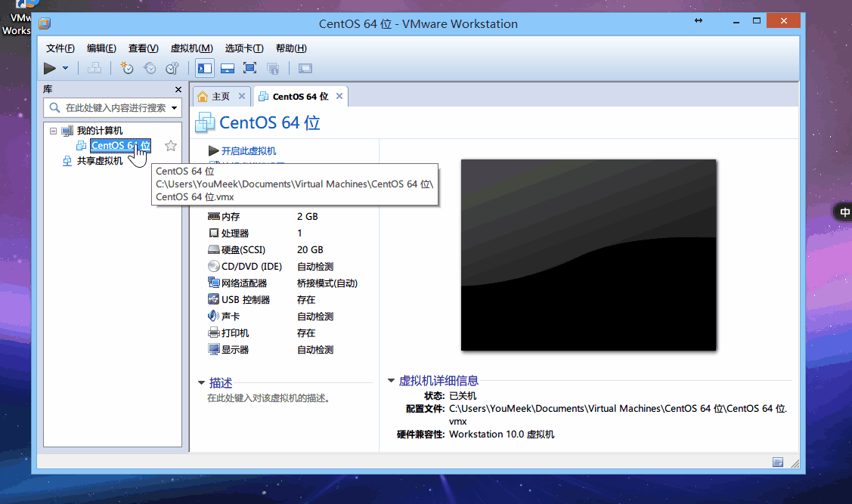Viewport: 852px width, 504px height.
Task: Click the Take Snapshot clock icon
Action: [x=126, y=68]
